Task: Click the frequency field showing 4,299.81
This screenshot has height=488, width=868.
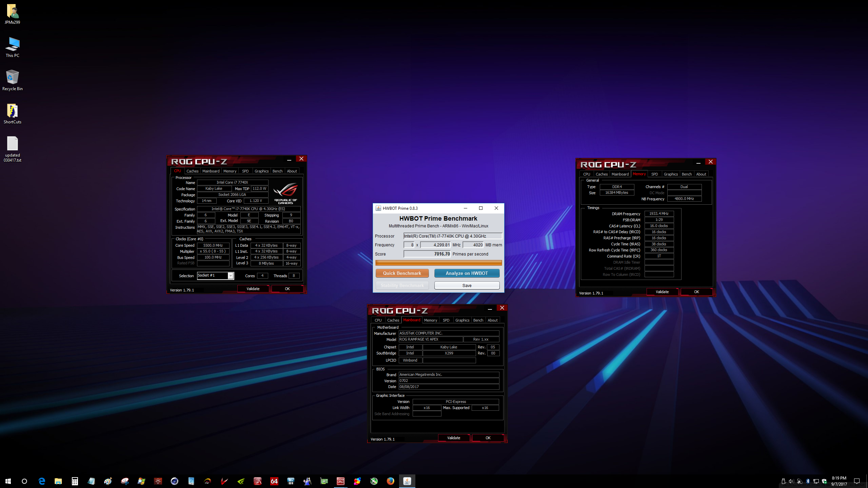Action: point(435,245)
